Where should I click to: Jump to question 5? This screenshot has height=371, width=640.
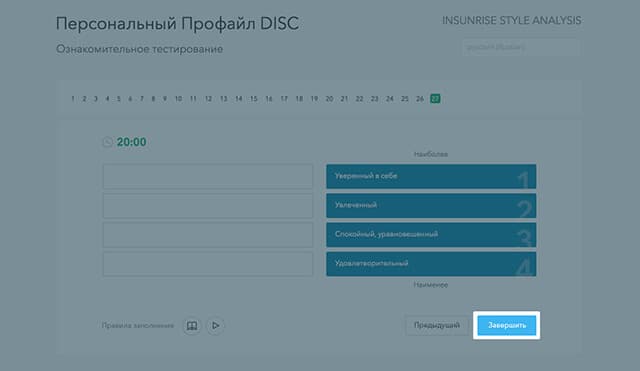[119, 99]
